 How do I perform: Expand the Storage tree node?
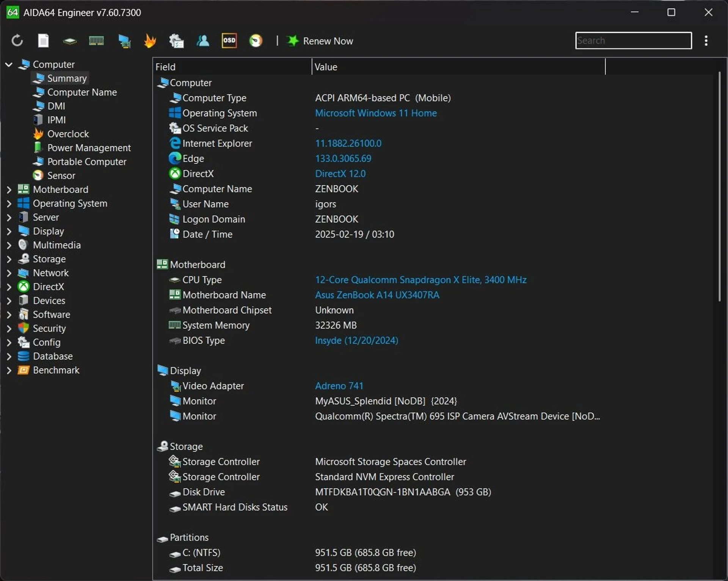9,259
